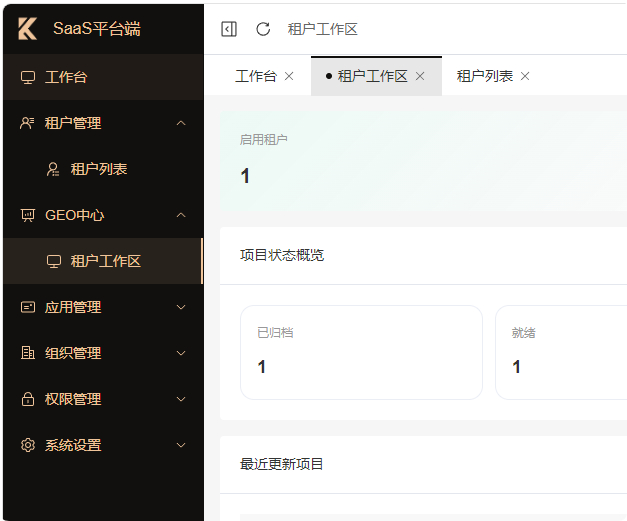Viewport: 627px width, 521px height.
Task: Click the GEO中心 presentation icon
Action: pos(28,215)
